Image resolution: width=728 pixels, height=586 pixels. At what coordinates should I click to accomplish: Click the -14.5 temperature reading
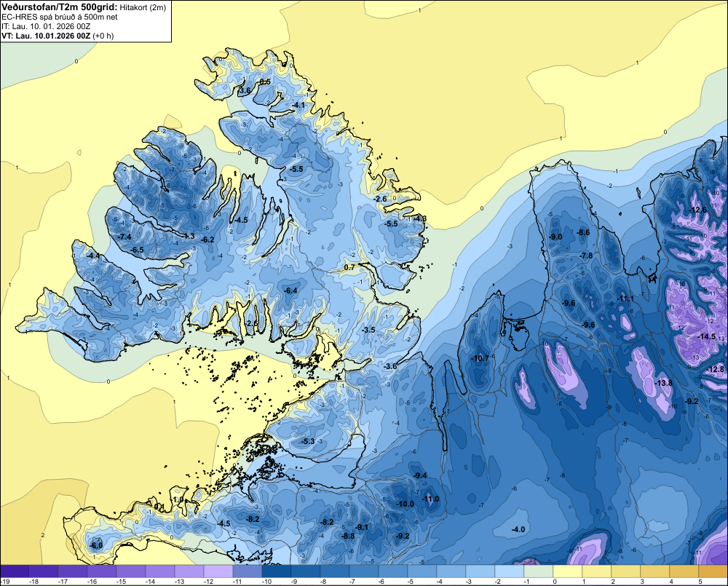pyautogui.click(x=707, y=336)
